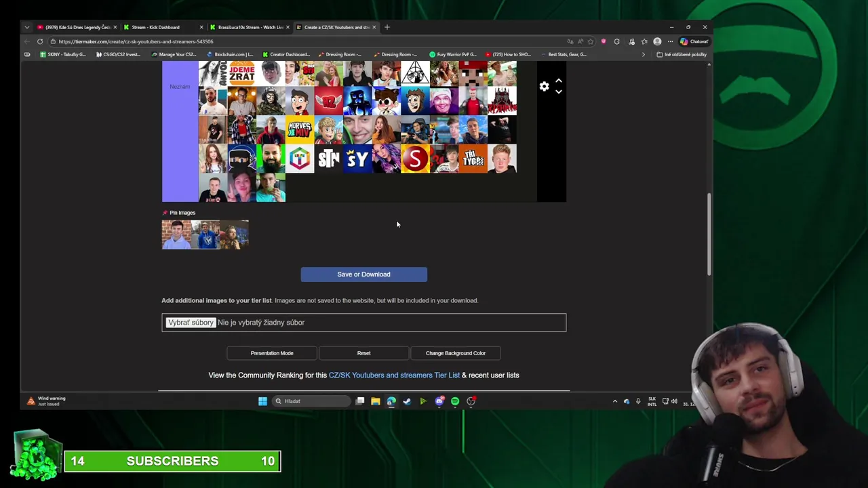Open a new browser tab
868x488 pixels.
(387, 27)
